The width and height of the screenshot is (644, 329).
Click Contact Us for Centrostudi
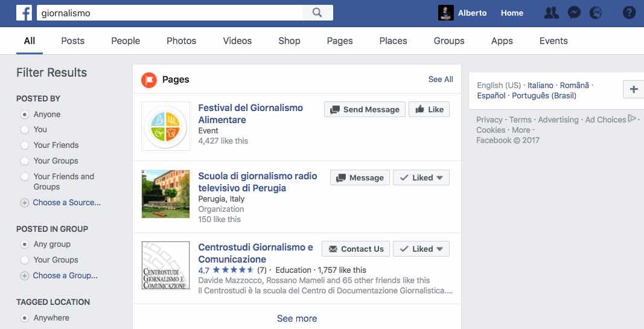pos(355,249)
